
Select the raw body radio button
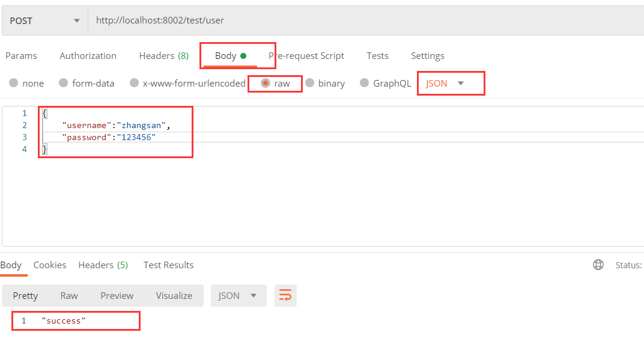(x=266, y=84)
